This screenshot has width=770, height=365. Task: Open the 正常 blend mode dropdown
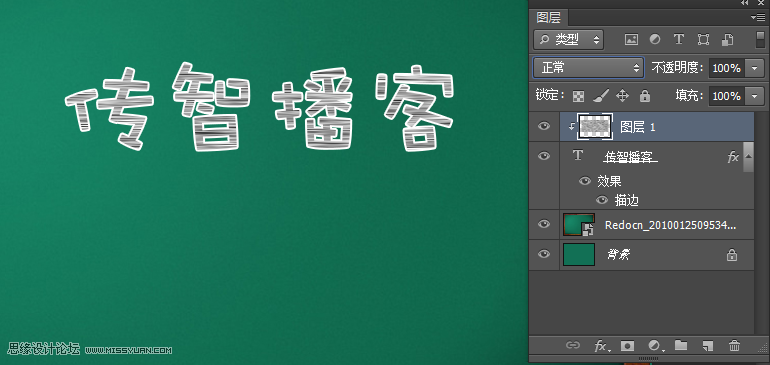(588, 68)
